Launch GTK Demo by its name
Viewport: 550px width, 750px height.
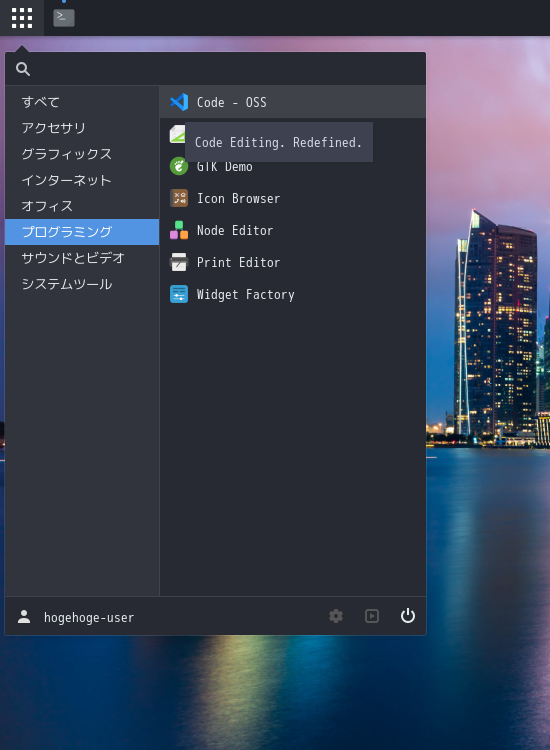coord(224,167)
